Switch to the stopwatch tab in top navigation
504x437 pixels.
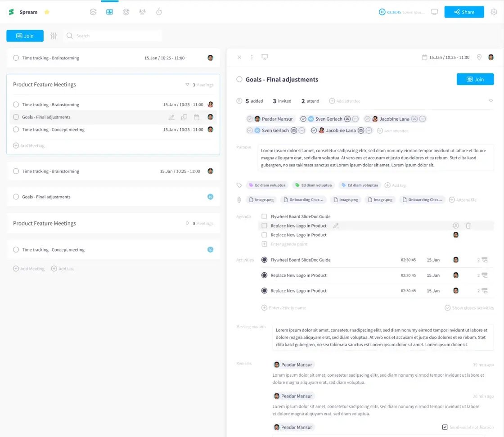(159, 12)
